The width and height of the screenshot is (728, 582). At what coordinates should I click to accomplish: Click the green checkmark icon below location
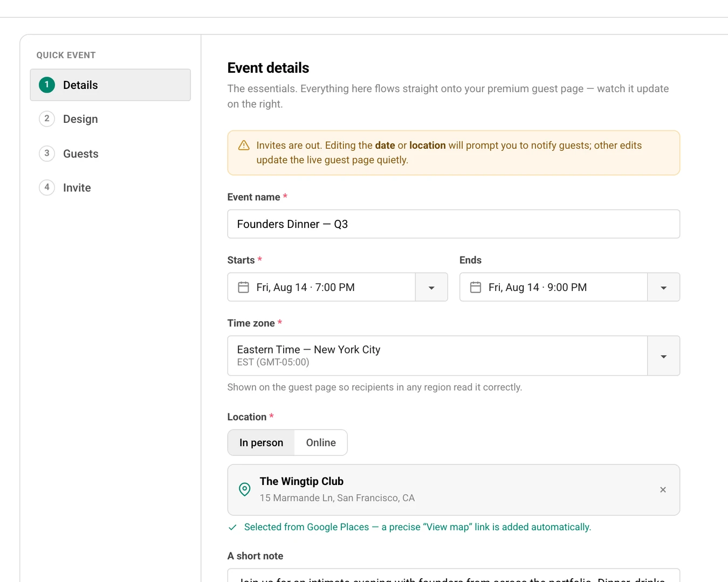(232, 527)
